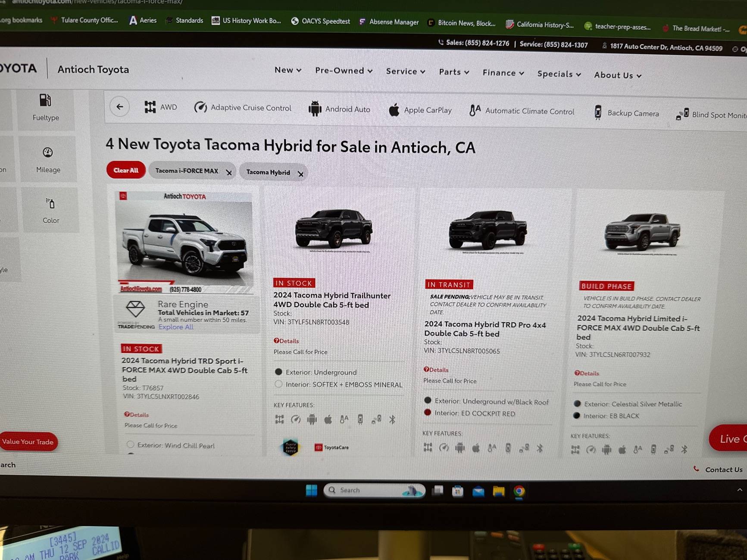Click the Wind Chill Pearl exterior swatch

tap(130, 444)
